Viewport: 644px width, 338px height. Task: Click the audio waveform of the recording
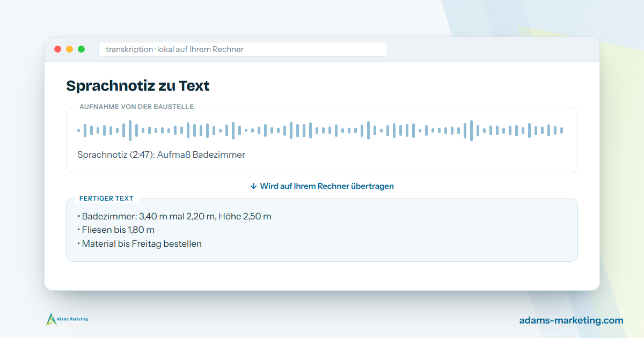pos(320,130)
